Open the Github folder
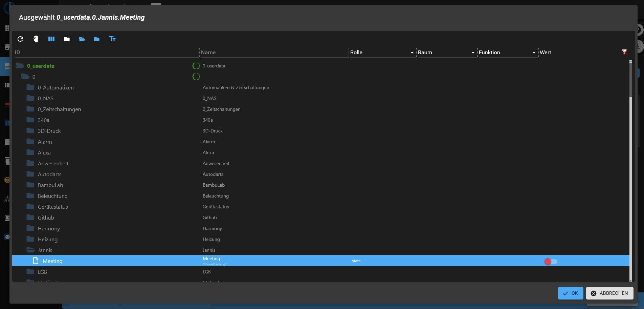This screenshot has width=644, height=309. pyautogui.click(x=30, y=218)
